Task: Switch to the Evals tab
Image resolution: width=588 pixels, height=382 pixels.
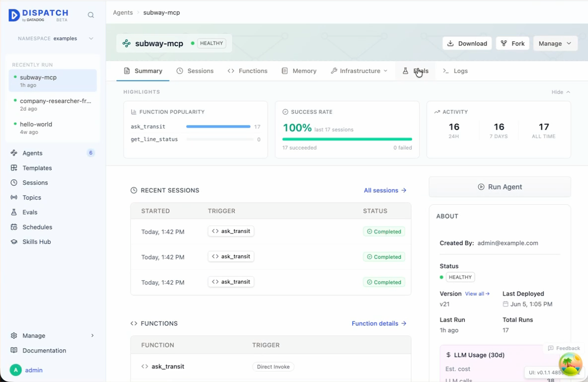Action: point(416,71)
